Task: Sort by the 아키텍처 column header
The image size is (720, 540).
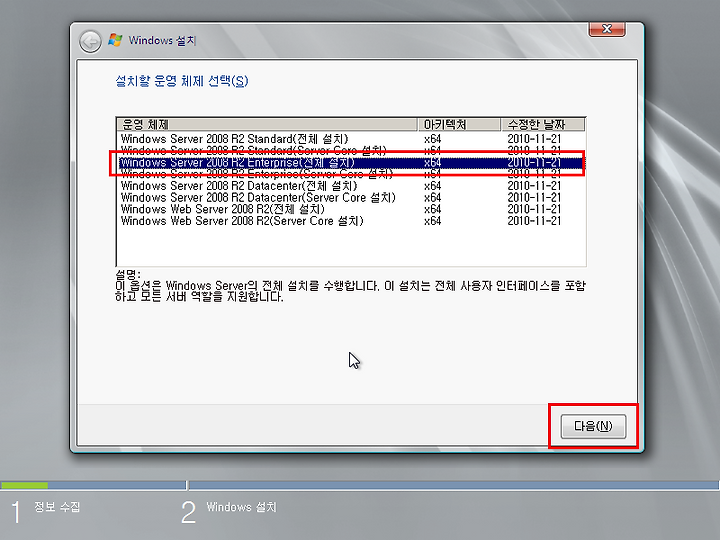Action: click(x=459, y=124)
